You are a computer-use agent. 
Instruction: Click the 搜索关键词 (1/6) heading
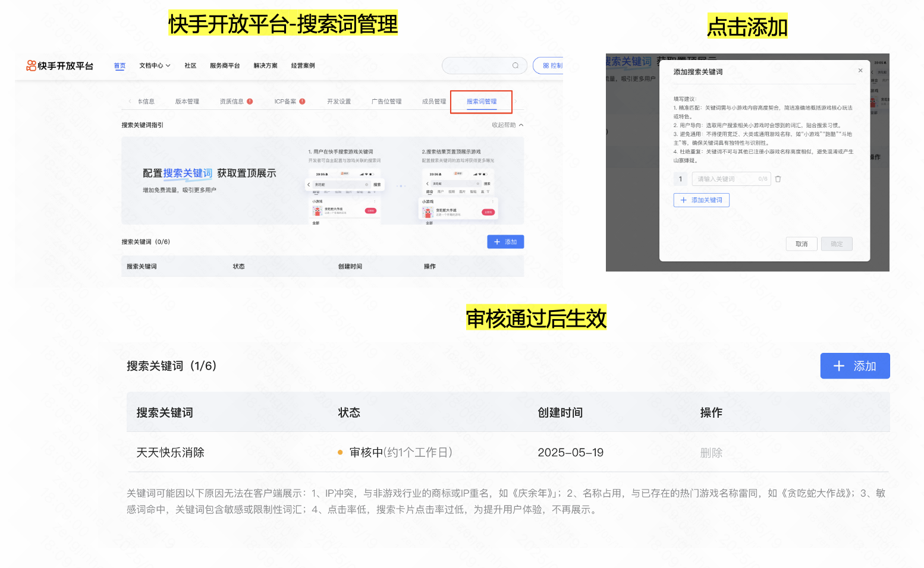tap(171, 366)
